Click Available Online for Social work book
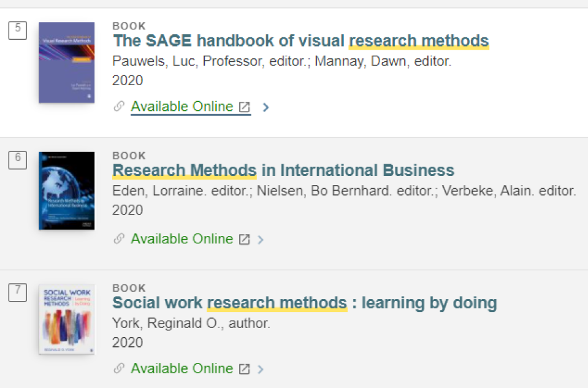This screenshot has width=588, height=388. pos(182,368)
